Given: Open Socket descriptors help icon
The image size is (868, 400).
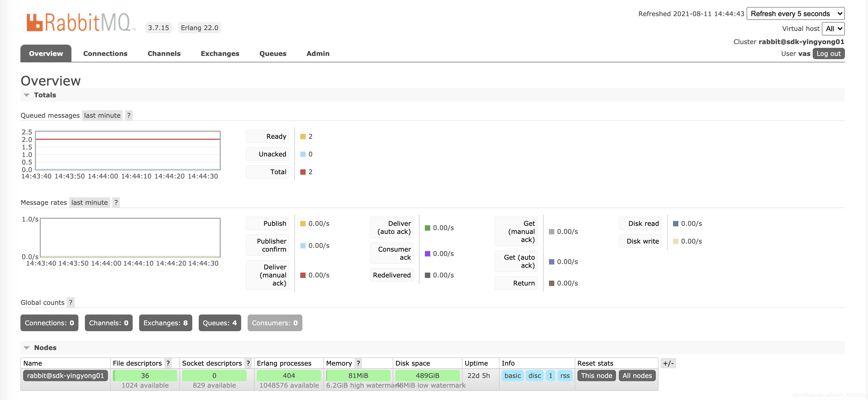Looking at the screenshot, I should 248,363.
